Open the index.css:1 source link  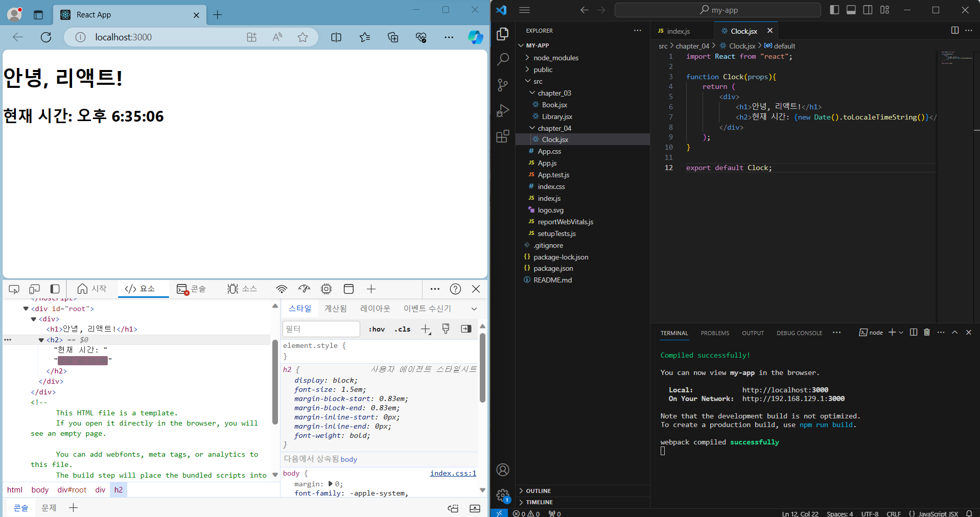click(453, 473)
